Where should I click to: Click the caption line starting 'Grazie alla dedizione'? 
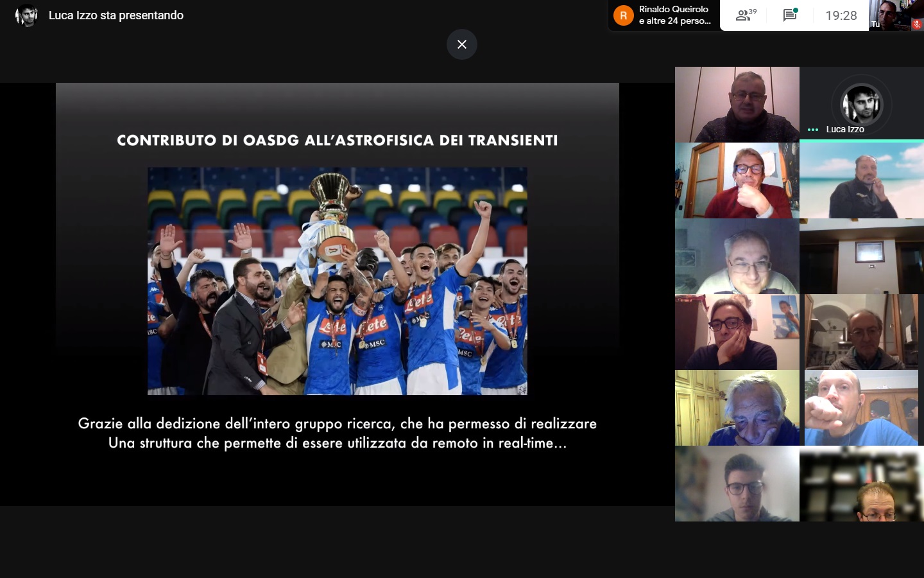point(338,423)
